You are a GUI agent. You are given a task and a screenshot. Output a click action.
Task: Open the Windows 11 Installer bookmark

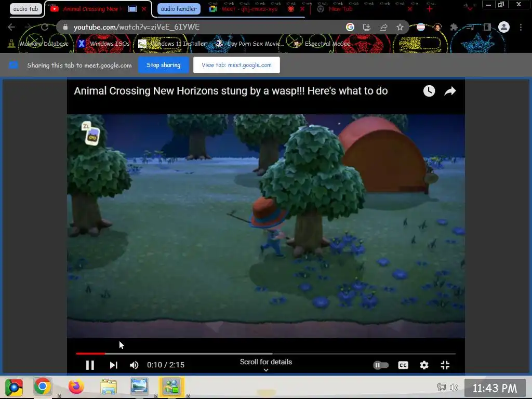pyautogui.click(x=172, y=44)
